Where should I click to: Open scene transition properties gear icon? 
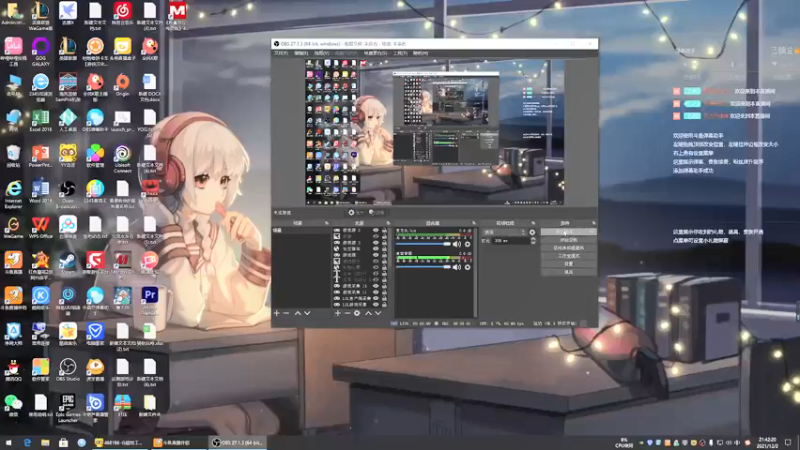click(532, 232)
